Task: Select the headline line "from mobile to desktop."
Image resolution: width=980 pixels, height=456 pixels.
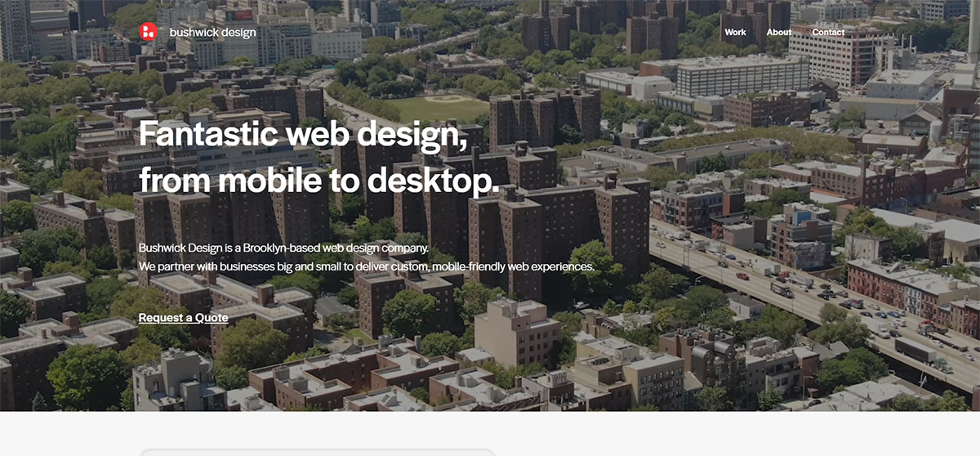Action: click(318, 179)
